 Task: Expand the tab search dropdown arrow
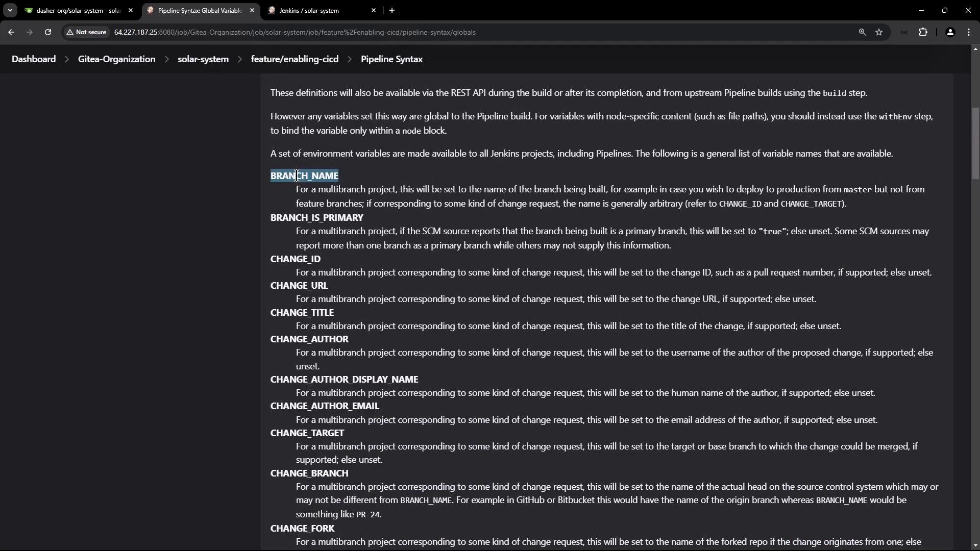point(10,10)
